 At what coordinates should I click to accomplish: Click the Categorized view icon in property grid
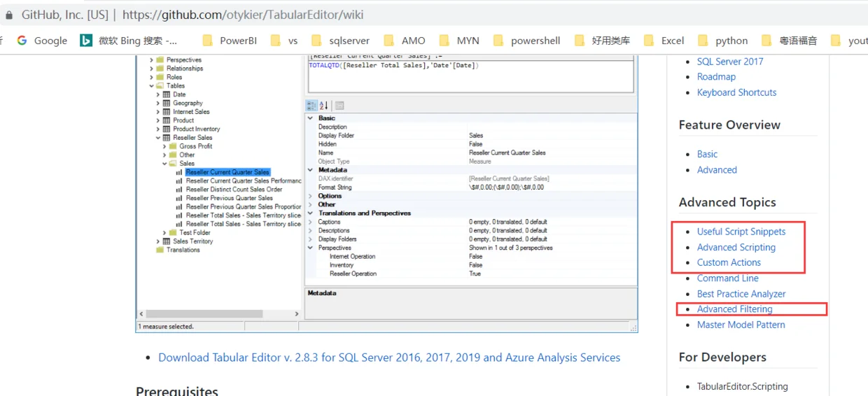[x=312, y=106]
